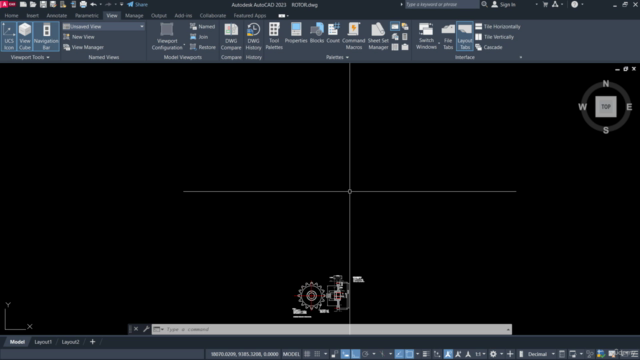Switch to the Insert ribbon tab
This screenshot has height=360, width=640.
pyautogui.click(x=33, y=16)
